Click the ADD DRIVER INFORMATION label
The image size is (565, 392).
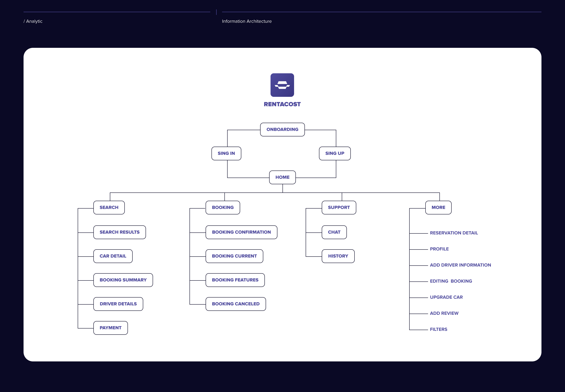pos(460,265)
